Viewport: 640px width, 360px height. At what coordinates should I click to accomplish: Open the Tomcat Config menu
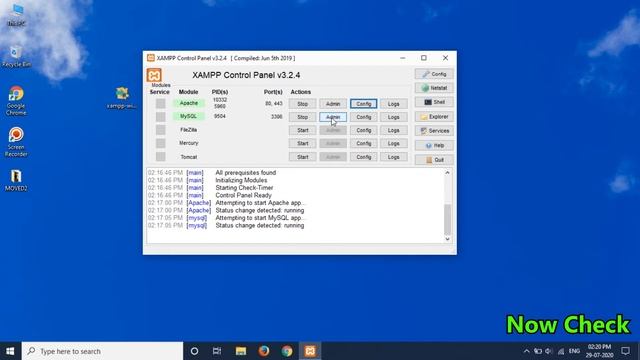tap(363, 157)
